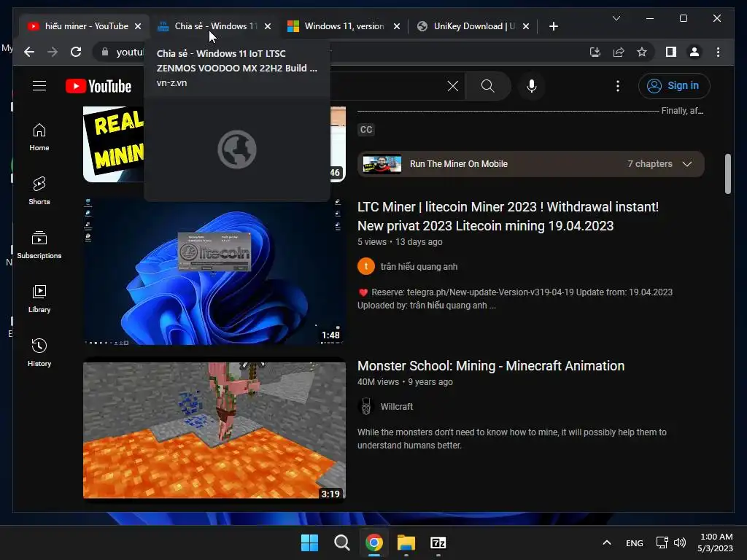Open the Windows Start menu
747x560 pixels.
309,542
